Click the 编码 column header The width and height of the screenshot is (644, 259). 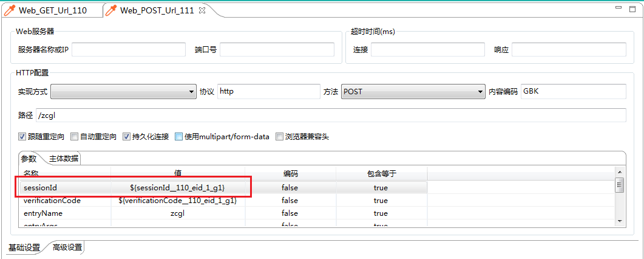click(290, 174)
